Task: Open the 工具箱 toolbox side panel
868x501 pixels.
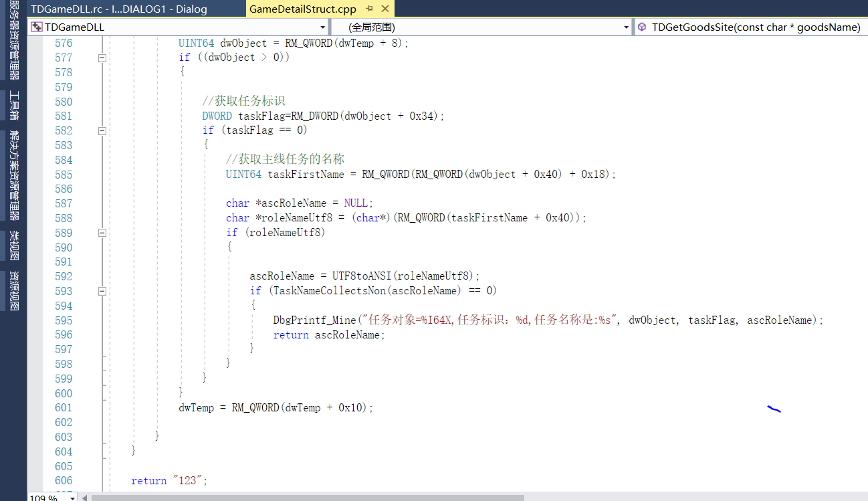Action: click(13, 106)
